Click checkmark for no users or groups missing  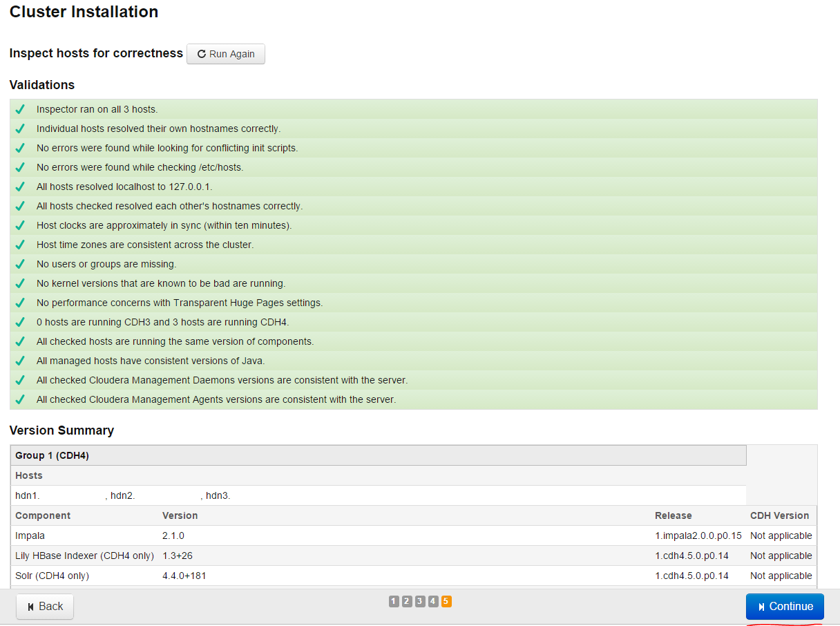[20, 264]
